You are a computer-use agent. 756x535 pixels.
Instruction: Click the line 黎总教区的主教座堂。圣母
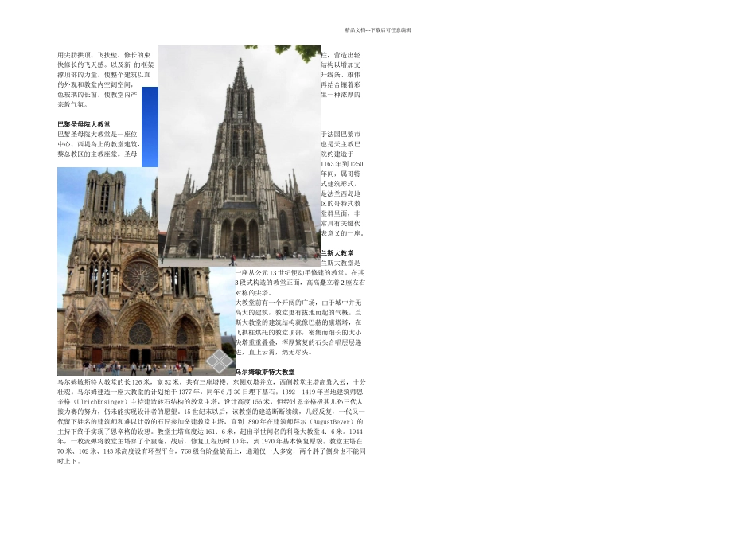[97, 154]
